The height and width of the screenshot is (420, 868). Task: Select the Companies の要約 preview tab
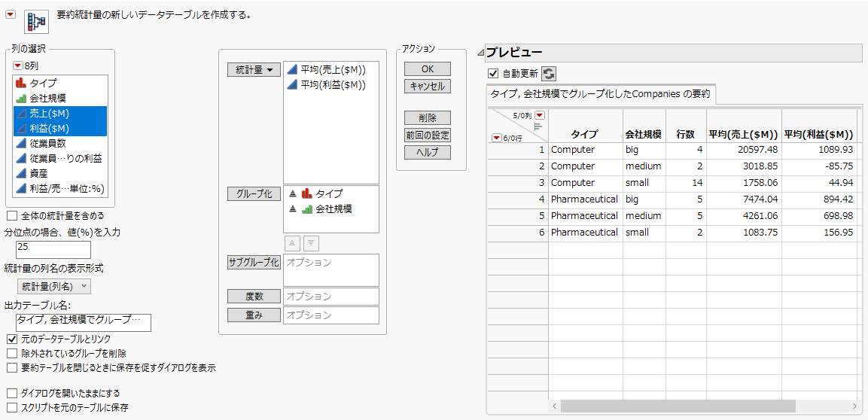click(x=601, y=93)
